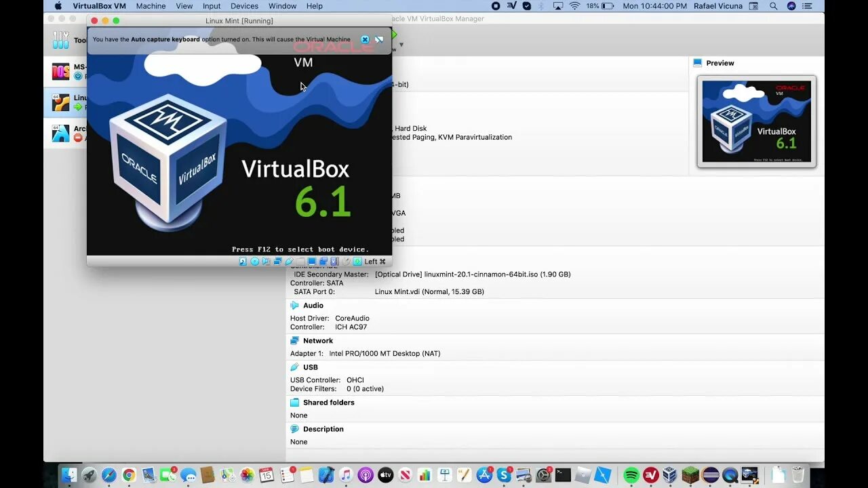Open the Input menu
Viewport: 868px width, 488px height.
(212, 6)
